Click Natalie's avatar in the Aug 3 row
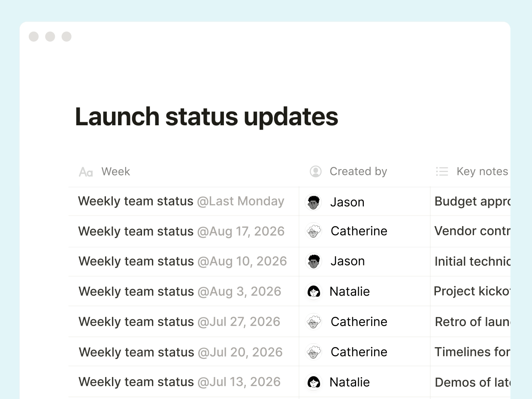Image resolution: width=532 pixels, height=399 pixels. (x=314, y=291)
